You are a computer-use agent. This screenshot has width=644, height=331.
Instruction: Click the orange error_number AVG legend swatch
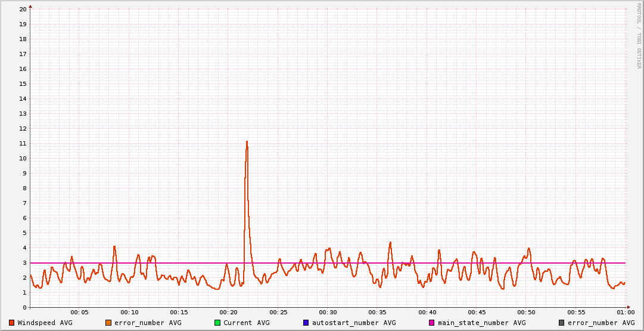tap(108, 323)
